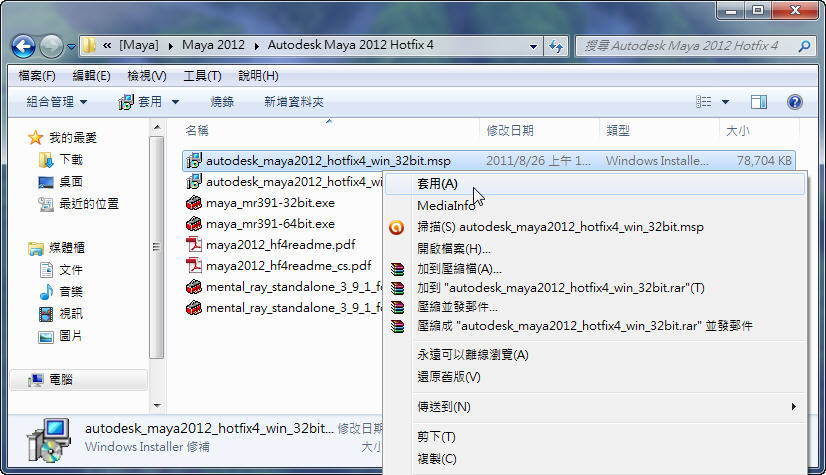Click the magnifier search icon
This screenshot has width=826, height=475.
coord(804,46)
